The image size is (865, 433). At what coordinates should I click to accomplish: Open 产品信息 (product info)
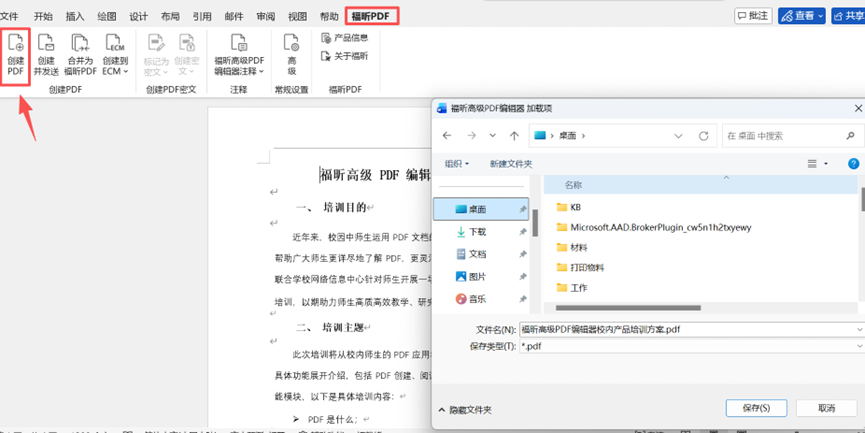coord(344,38)
